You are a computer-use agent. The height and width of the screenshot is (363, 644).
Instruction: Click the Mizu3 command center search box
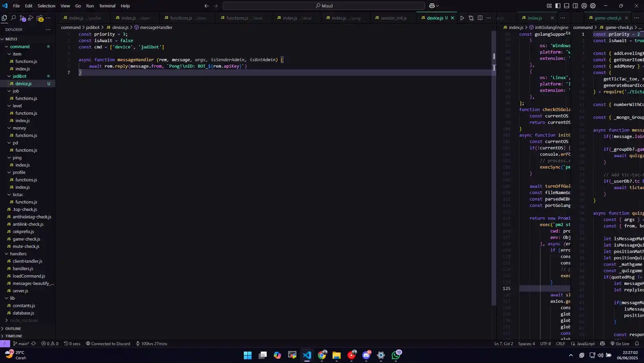[324, 6]
